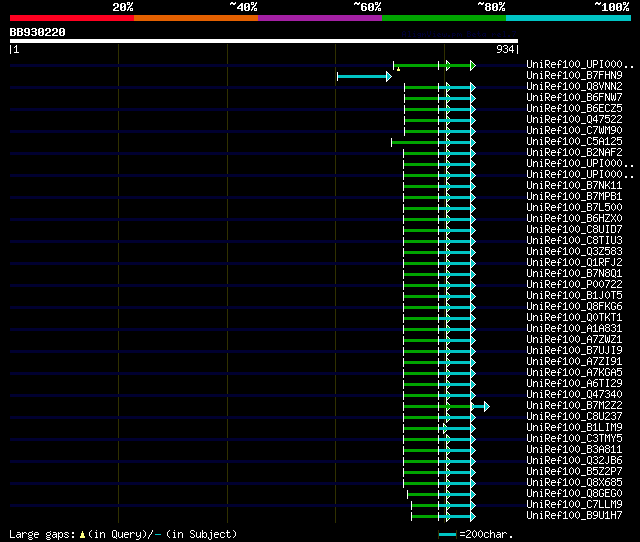The image size is (640, 542).
Task: Open the UniRef100_C7LLM9 entry
Action: (x=574, y=505)
